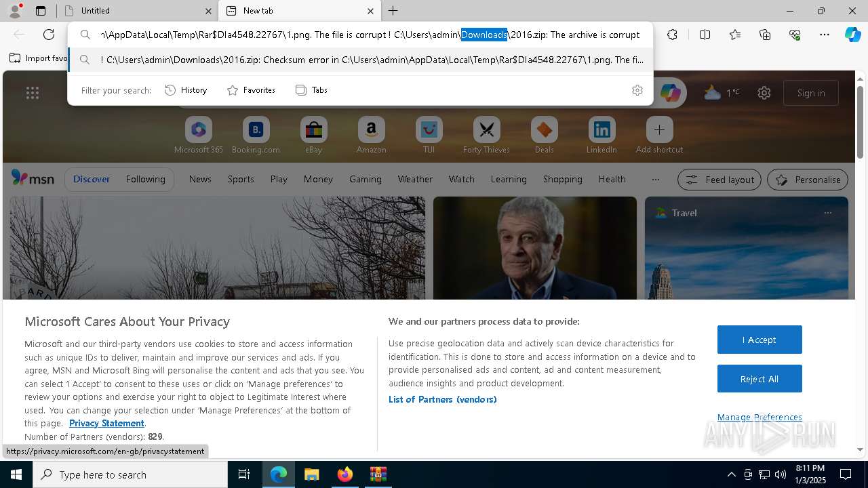This screenshot has height=488, width=868.
Task: Open List of Partners (vendors) link
Action: pyautogui.click(x=442, y=399)
